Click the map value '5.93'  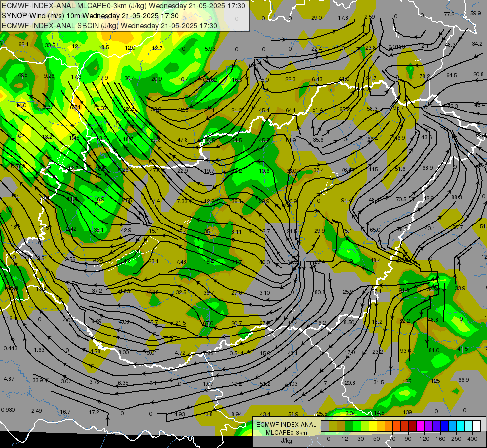pos(210,48)
